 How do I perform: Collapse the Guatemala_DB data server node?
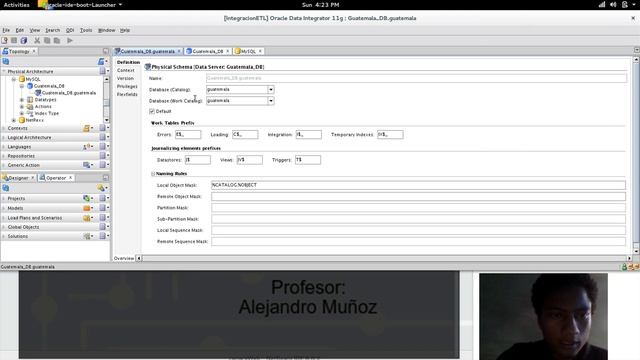point(22,86)
